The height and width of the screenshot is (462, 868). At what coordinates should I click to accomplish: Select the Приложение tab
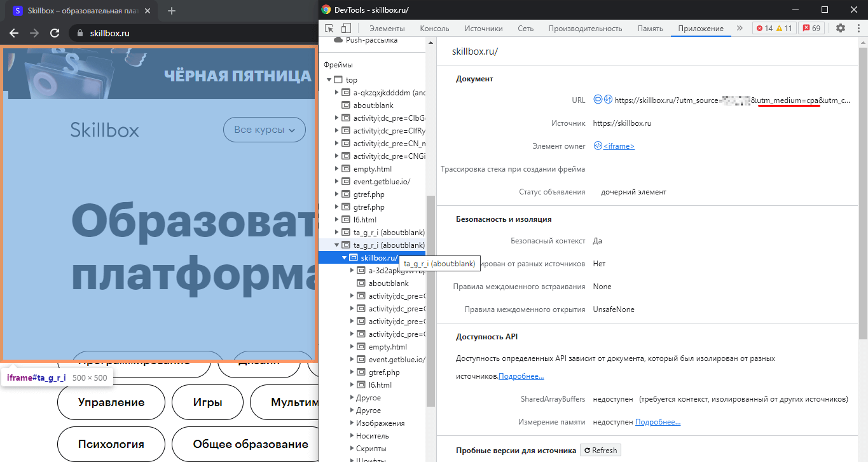tap(701, 29)
